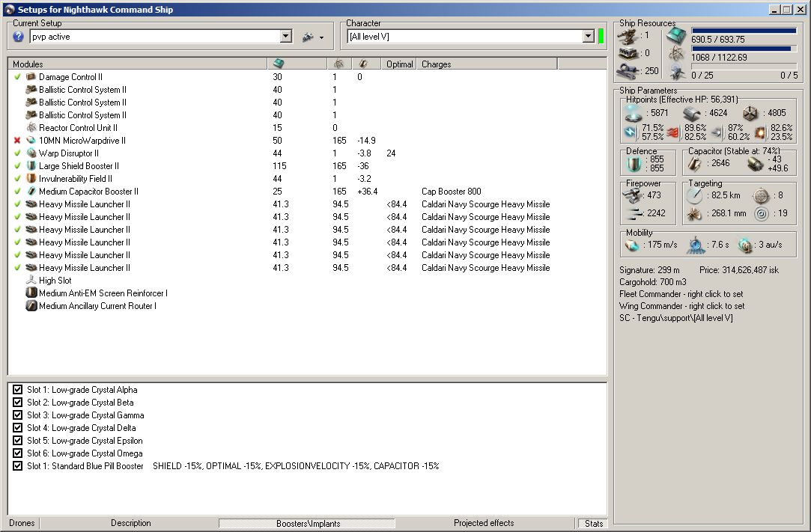
Task: Click the Reactor Control Unit II icon
Action: pyautogui.click(x=31, y=128)
